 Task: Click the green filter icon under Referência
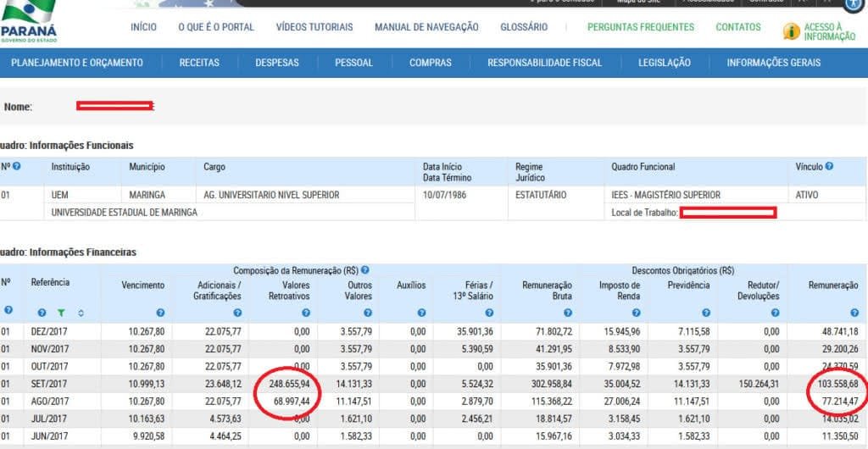60,313
